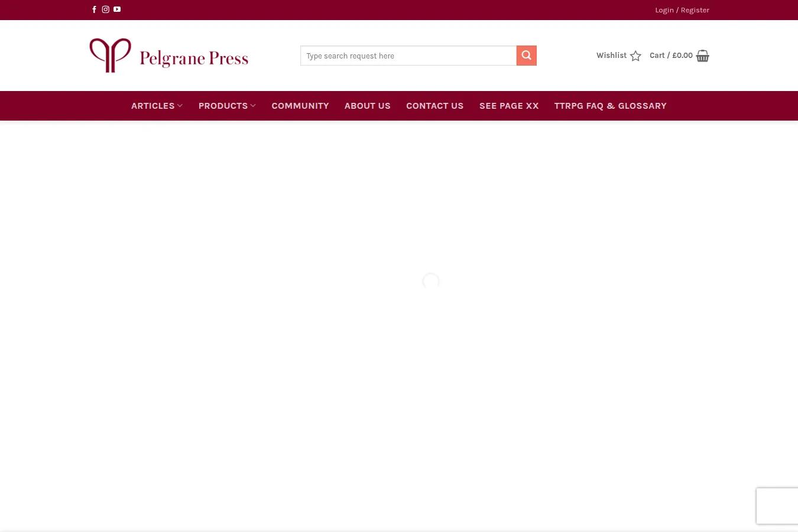Click the reCAPTCHA badge at bottom right
This screenshot has height=532, width=798.
pyautogui.click(x=777, y=506)
